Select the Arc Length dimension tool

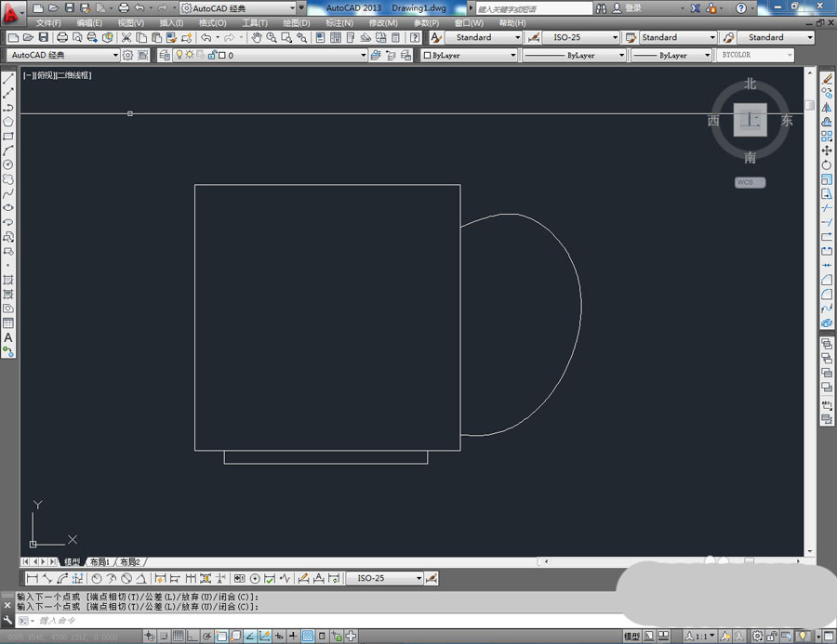(62, 578)
